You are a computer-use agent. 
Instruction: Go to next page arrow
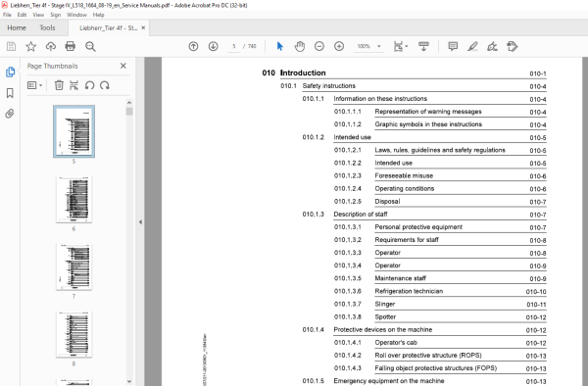[213, 46]
